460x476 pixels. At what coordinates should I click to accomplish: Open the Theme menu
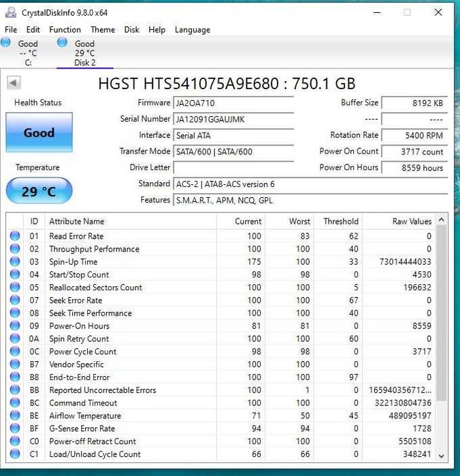[x=103, y=30]
